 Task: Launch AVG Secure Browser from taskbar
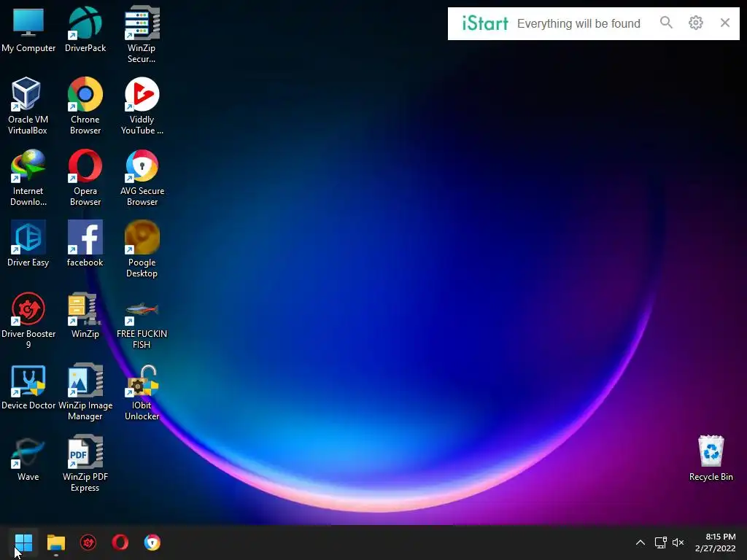[x=152, y=542]
